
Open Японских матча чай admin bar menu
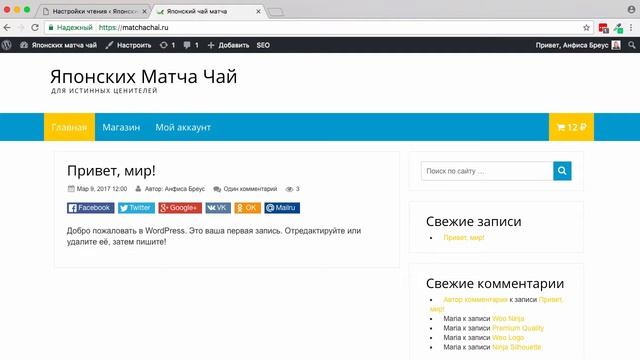(x=58, y=45)
